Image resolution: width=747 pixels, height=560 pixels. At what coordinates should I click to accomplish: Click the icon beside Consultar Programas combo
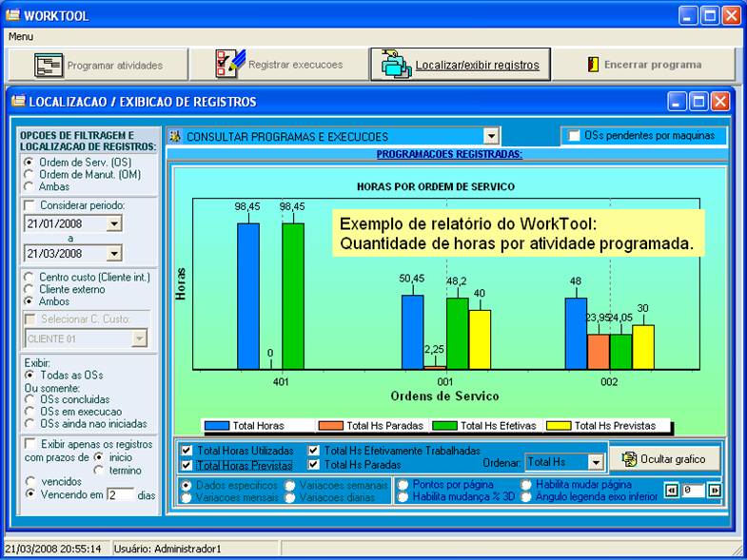176,137
